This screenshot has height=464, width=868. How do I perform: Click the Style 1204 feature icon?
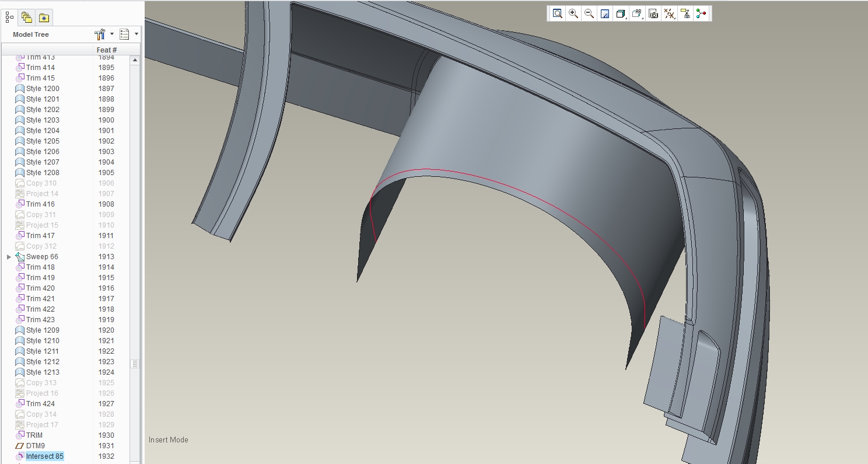pyautogui.click(x=20, y=131)
